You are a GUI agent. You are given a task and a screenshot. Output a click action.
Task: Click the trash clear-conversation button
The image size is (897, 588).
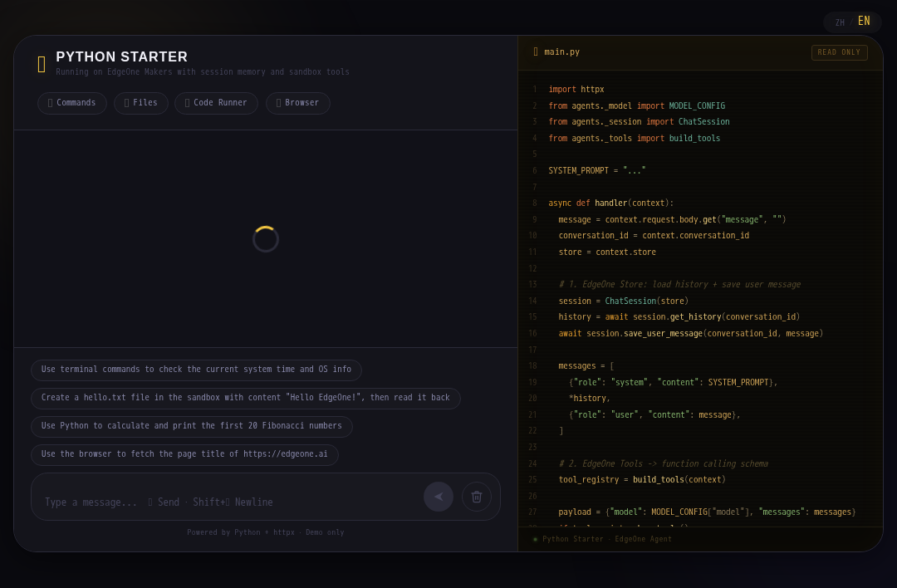477,497
